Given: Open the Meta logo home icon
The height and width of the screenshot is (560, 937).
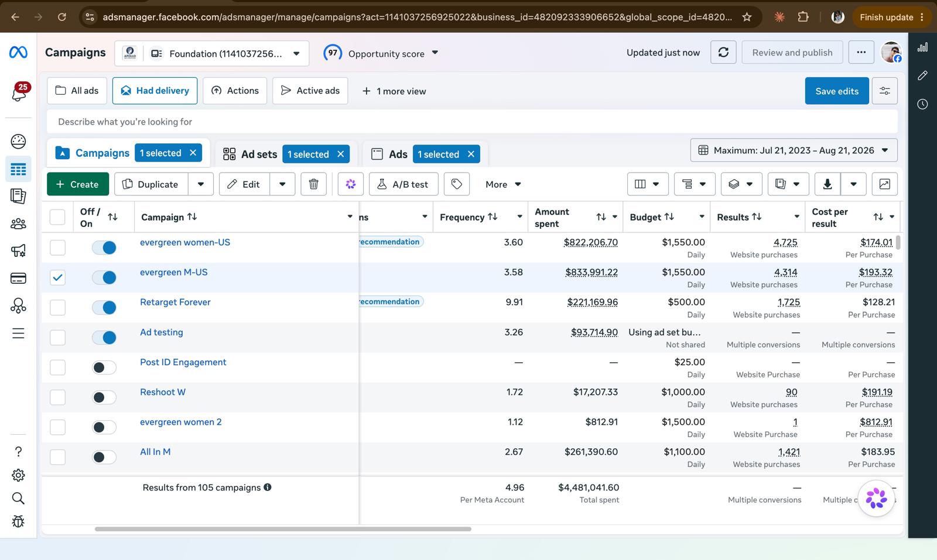Looking at the screenshot, I should [x=18, y=53].
